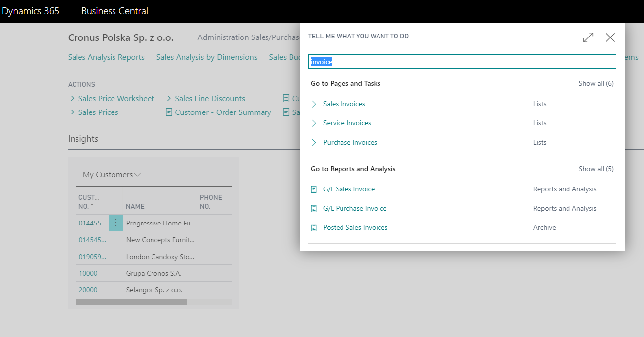Image resolution: width=644 pixels, height=337 pixels.
Task: Click the chevron icon beside Sales Prices
Action: pyautogui.click(x=73, y=112)
